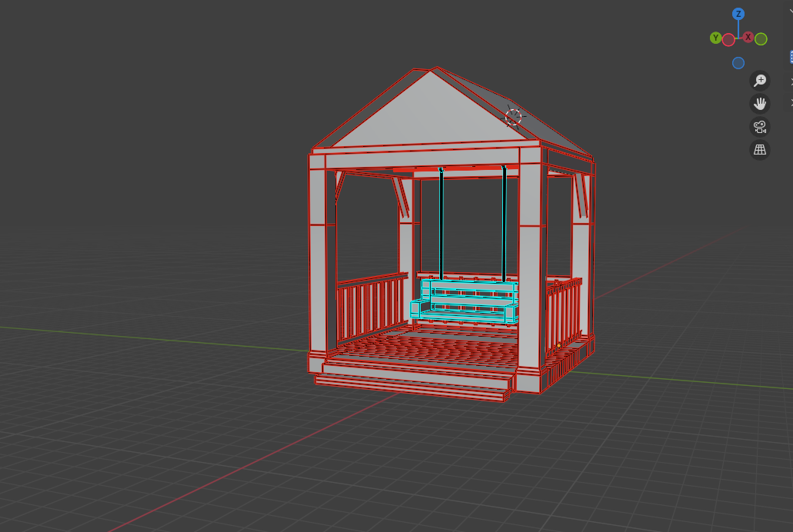Select the left swing hanging rope
The width and height of the screenshot is (793, 532).
pos(441,224)
